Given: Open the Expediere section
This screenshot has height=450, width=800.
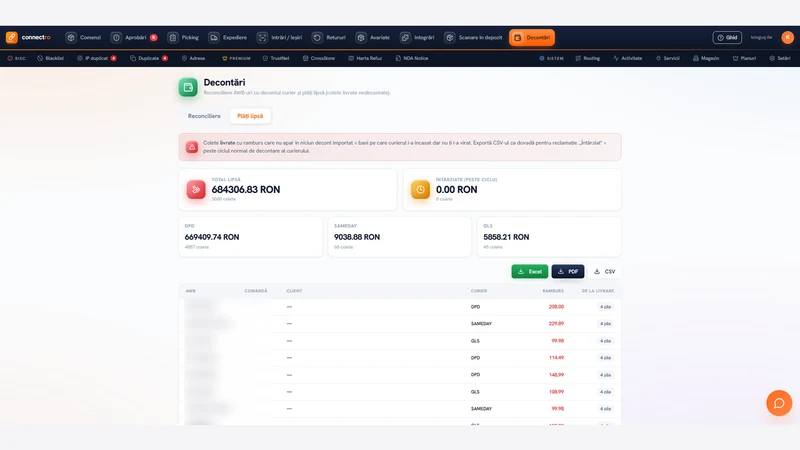Looking at the screenshot, I should click(229, 37).
